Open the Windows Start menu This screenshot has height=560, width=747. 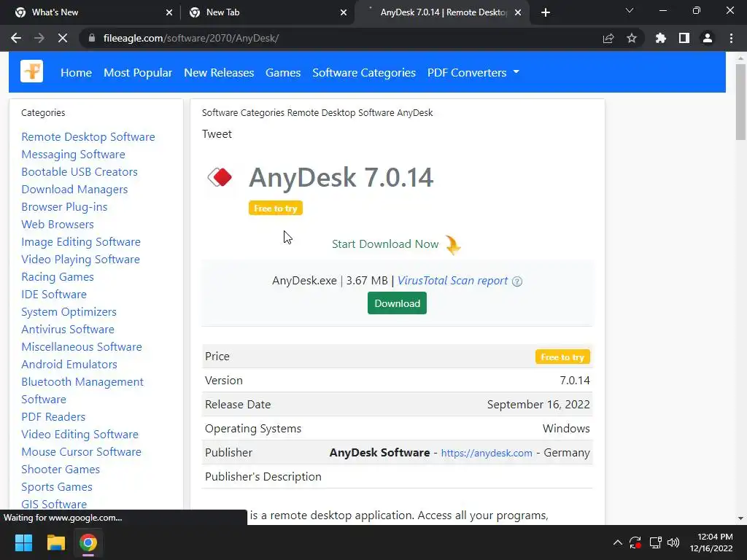click(x=23, y=542)
